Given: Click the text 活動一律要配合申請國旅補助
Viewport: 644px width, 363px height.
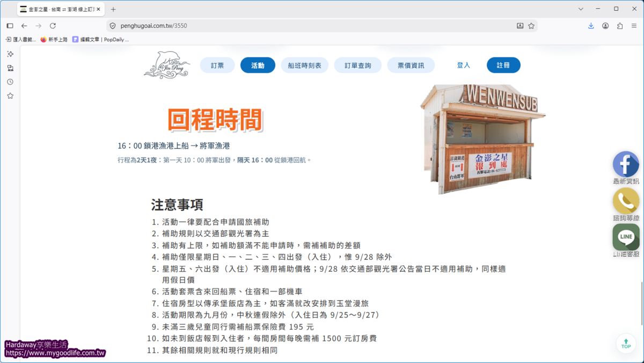Looking at the screenshot, I should click(216, 222).
